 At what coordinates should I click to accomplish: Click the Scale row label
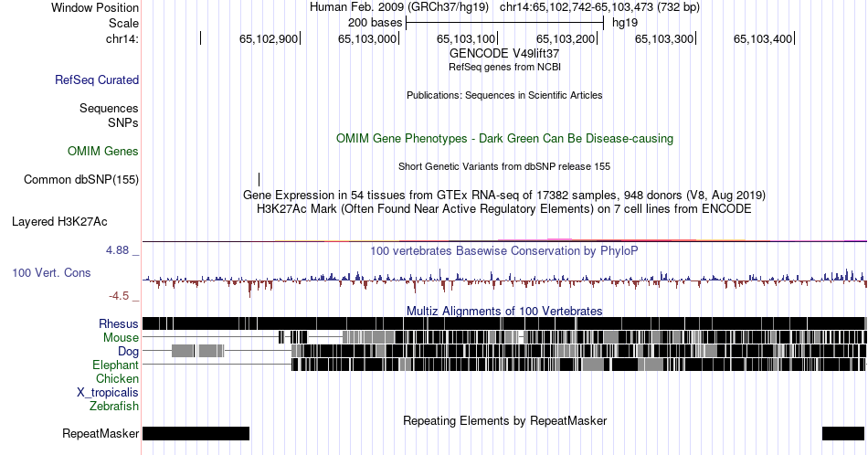point(123,23)
